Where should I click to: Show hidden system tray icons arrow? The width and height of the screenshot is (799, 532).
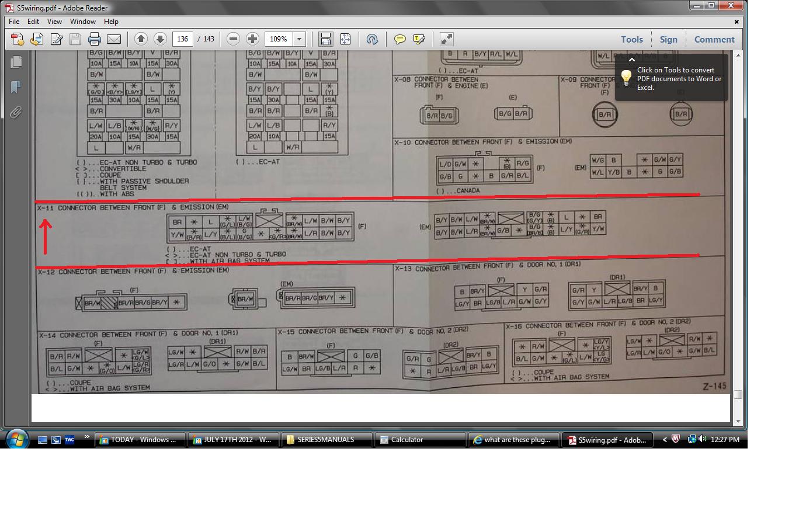665,440
